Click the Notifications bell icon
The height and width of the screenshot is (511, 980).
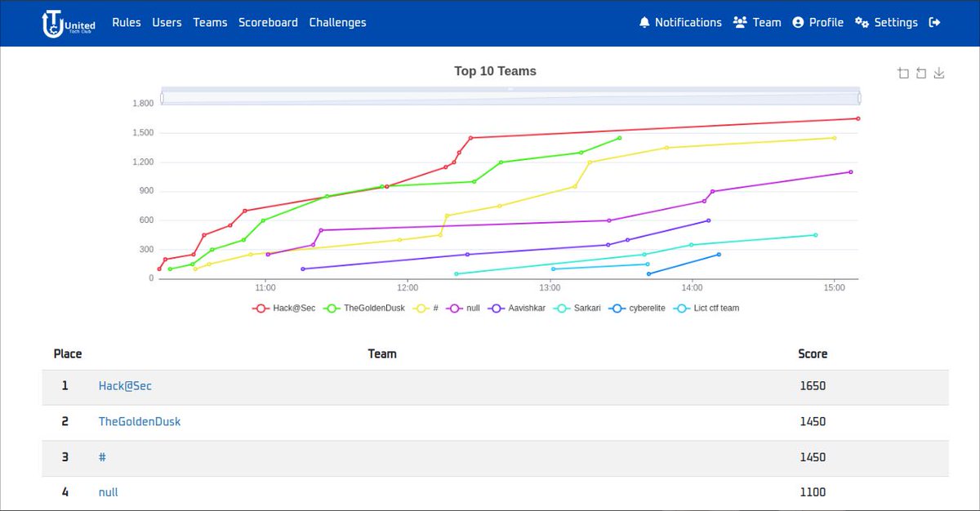point(644,23)
